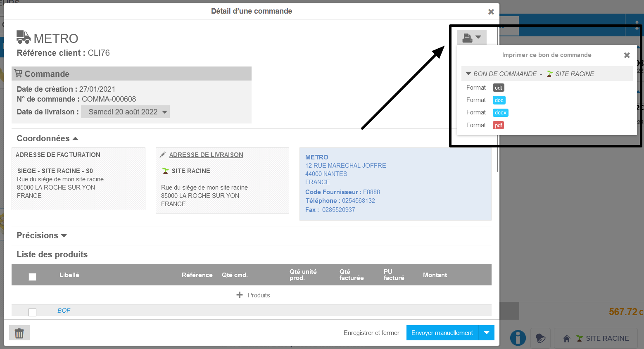
Task: Open the send options arrow next to Envoyer
Action: click(487, 333)
